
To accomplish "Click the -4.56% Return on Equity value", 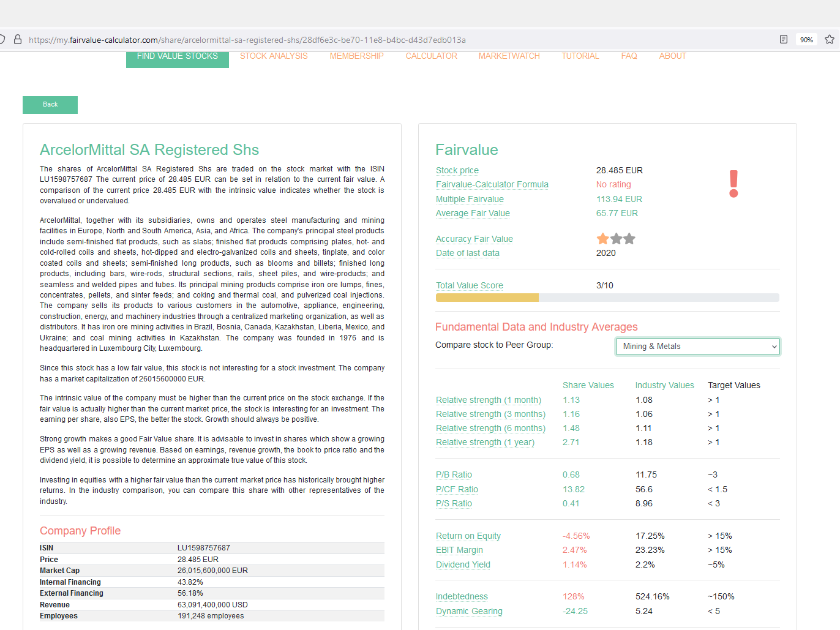I will point(576,536).
